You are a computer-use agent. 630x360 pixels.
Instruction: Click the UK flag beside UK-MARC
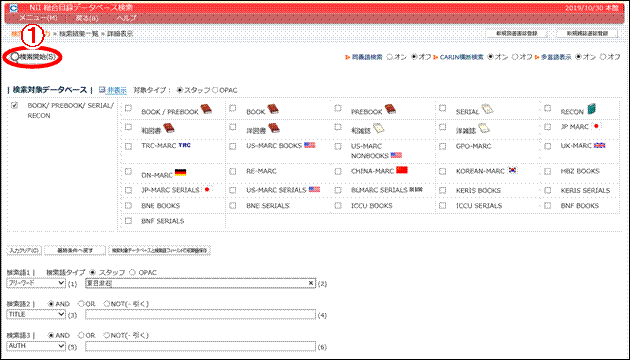599,145
